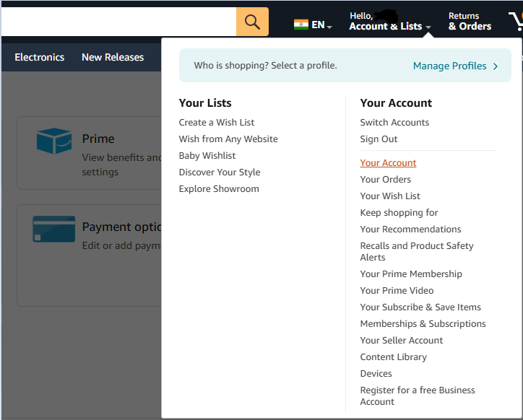Image resolution: width=523 pixels, height=420 pixels.
Task: Go to Your Orders
Action: click(x=385, y=180)
